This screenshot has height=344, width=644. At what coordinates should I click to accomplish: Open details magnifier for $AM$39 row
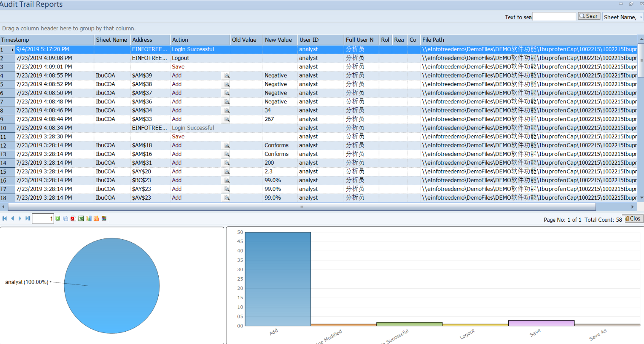point(227,75)
